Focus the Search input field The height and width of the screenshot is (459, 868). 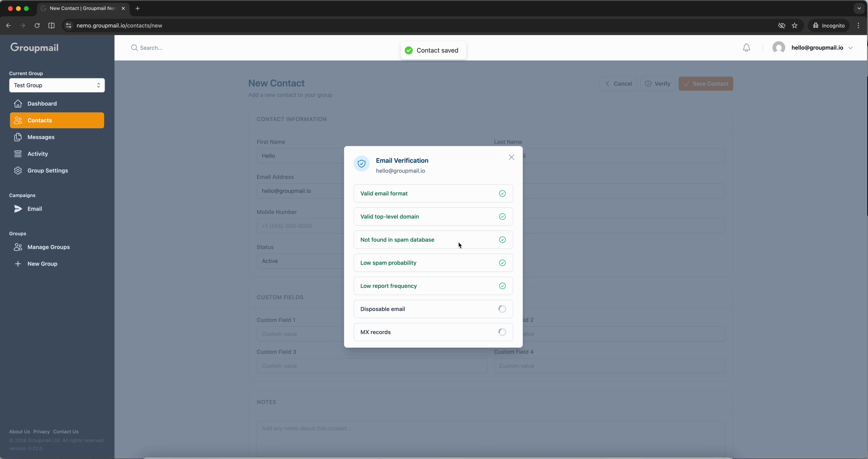click(x=236, y=48)
